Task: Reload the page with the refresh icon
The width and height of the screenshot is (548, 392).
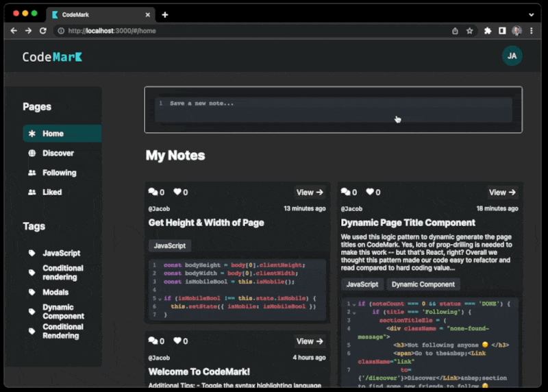Action: coord(43,31)
